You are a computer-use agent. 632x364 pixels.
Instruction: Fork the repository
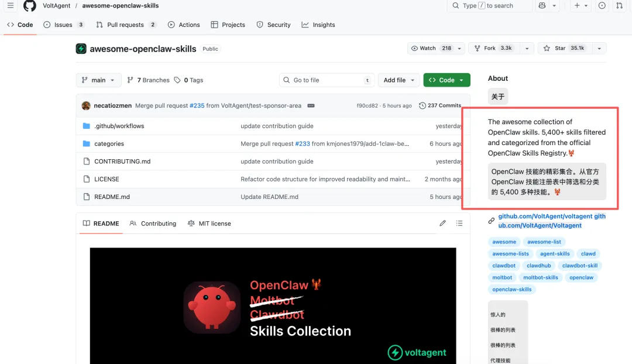(x=494, y=49)
